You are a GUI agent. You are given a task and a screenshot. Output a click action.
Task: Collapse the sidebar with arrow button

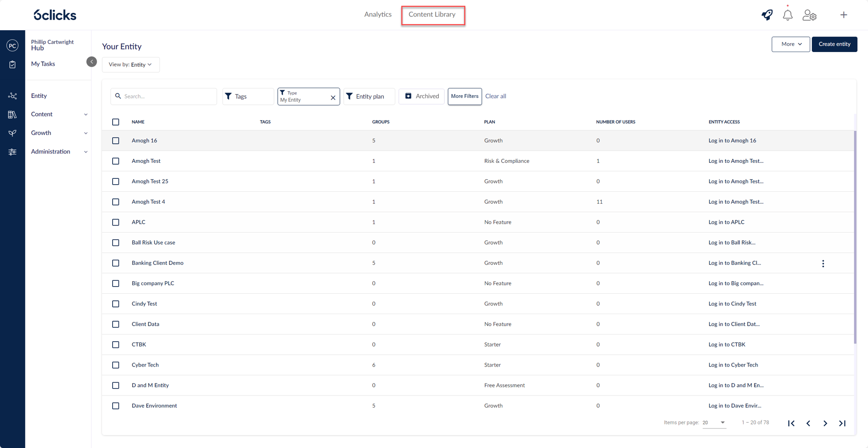(91, 62)
